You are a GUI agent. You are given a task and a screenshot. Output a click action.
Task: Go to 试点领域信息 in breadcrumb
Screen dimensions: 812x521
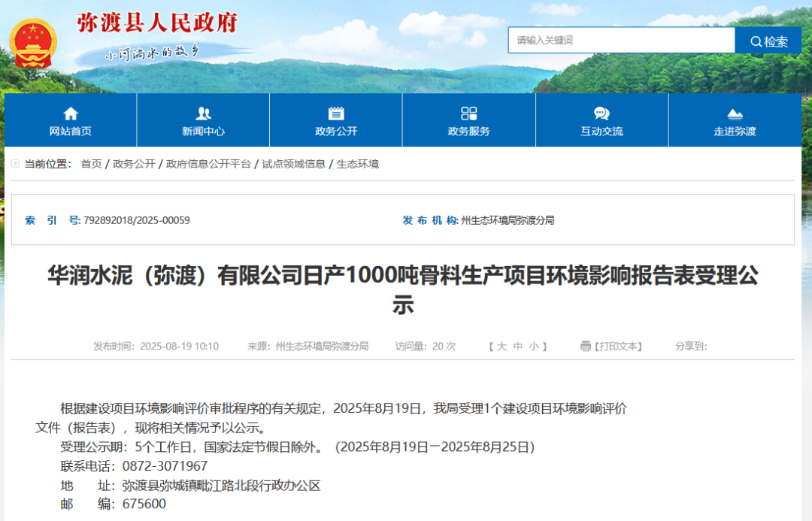(x=294, y=164)
